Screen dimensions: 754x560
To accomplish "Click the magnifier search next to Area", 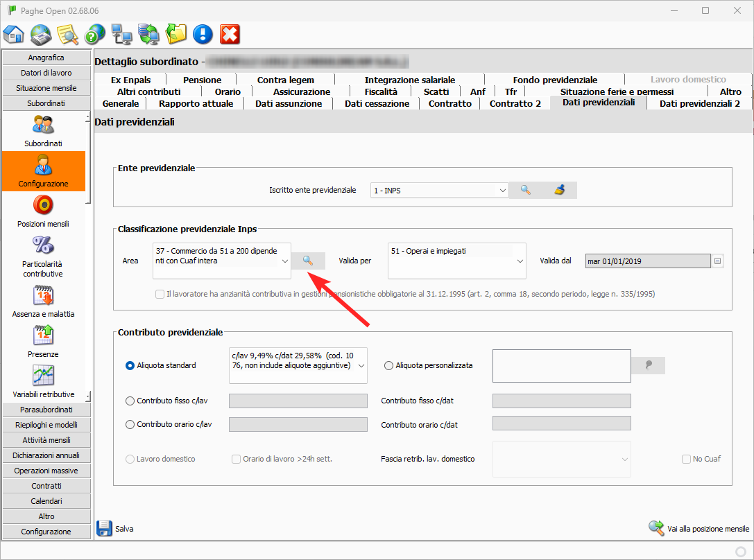I will pos(308,261).
